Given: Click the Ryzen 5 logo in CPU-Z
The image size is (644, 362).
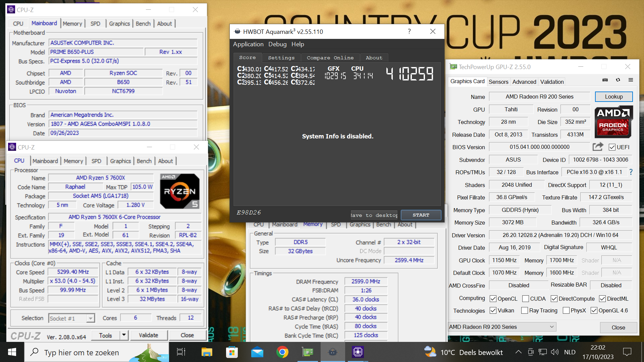Looking at the screenshot, I should tap(180, 191).
